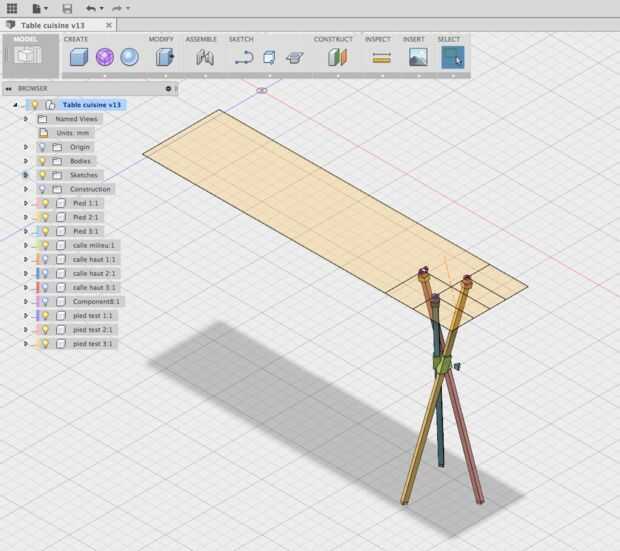Image resolution: width=620 pixels, height=551 pixels.
Task: Expand the Sketches folder
Action: pos(26,175)
